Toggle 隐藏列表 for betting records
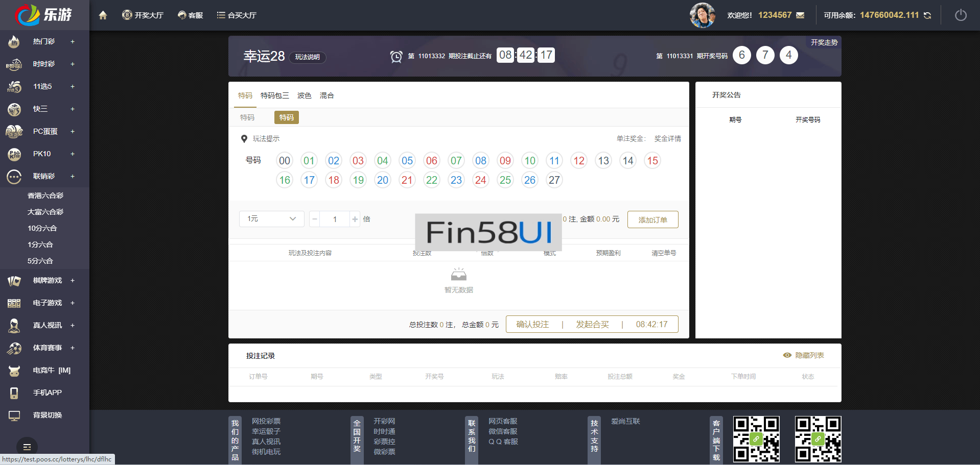This screenshot has width=980, height=465. tap(804, 355)
